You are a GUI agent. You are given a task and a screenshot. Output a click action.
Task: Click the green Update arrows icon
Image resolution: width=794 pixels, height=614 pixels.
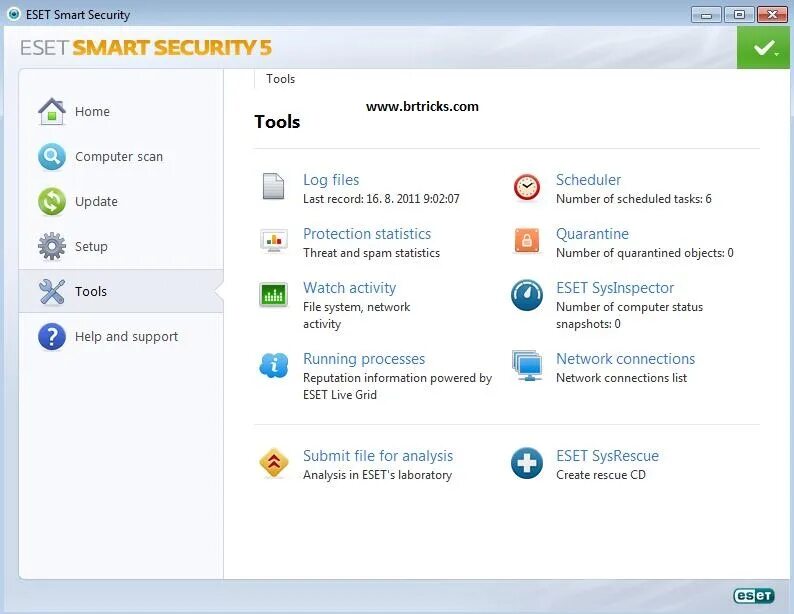tap(52, 201)
